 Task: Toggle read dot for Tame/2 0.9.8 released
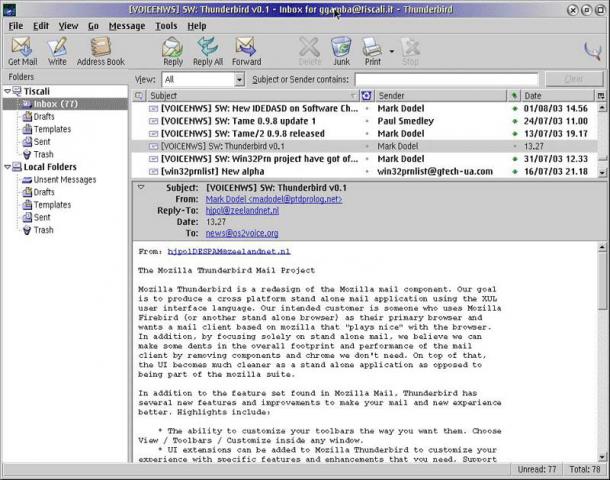(x=515, y=133)
